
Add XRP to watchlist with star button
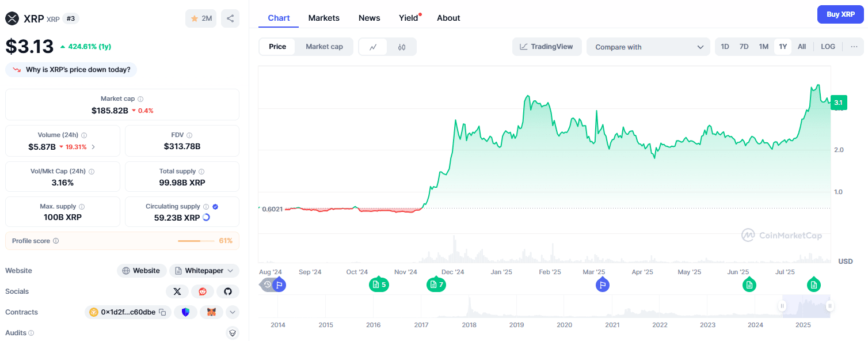pos(201,18)
